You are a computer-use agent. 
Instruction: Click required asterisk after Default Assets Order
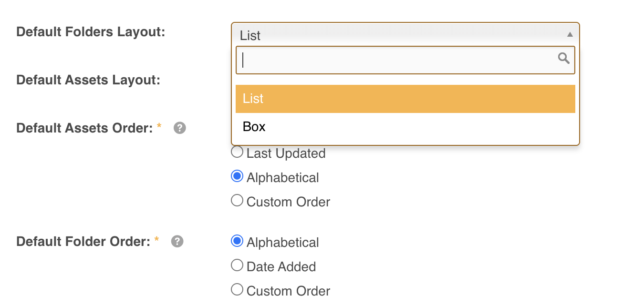(159, 127)
